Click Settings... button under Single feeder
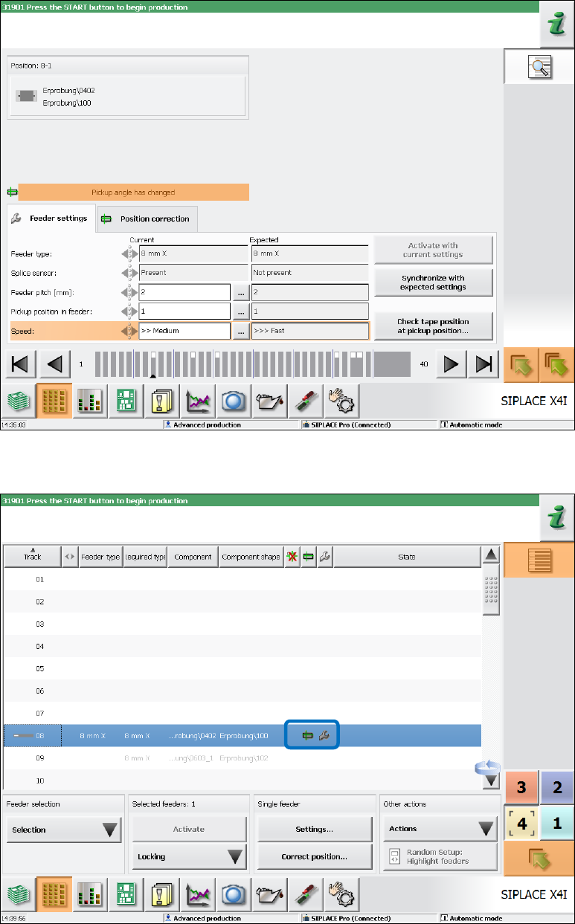Image resolution: width=575 pixels, height=924 pixels. (x=315, y=829)
